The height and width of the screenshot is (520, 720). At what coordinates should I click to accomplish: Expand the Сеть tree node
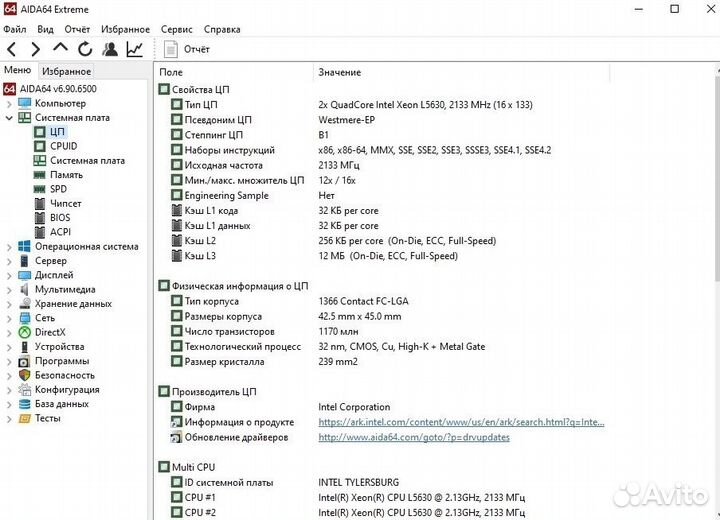point(9,318)
